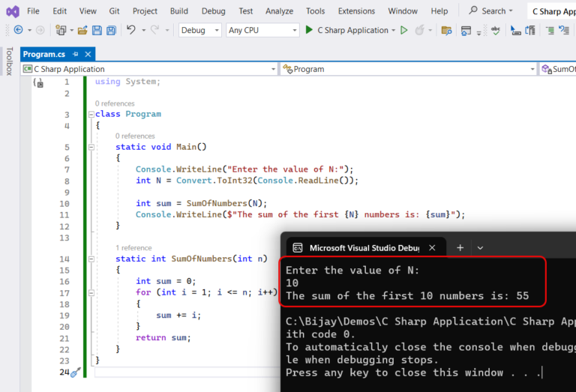Click the Undo arrow icon
This screenshot has height=392, width=576.
(x=131, y=30)
